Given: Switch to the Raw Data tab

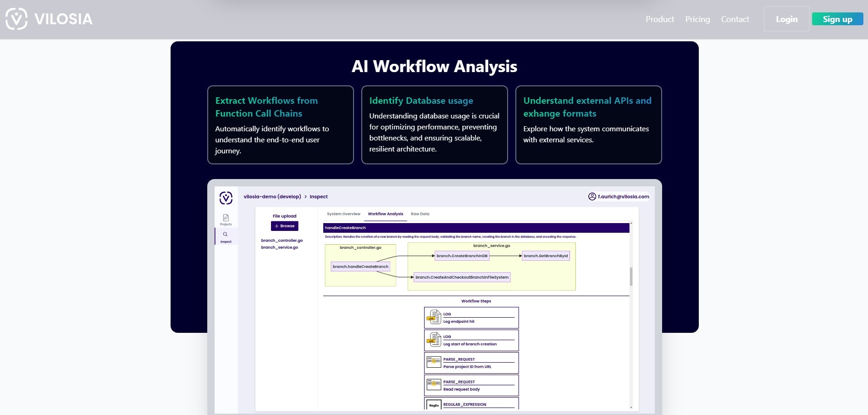Looking at the screenshot, I should (420, 214).
